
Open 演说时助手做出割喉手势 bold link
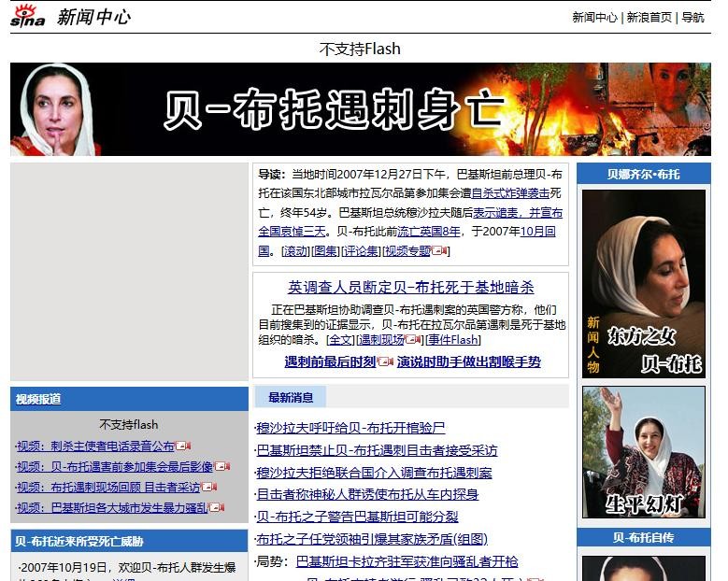[x=468, y=361]
